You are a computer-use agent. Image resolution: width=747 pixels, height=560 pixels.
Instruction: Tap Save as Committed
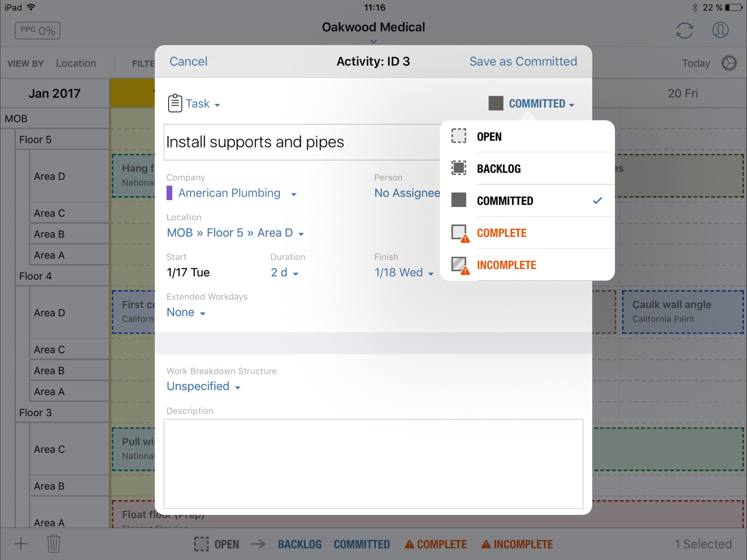[523, 62]
